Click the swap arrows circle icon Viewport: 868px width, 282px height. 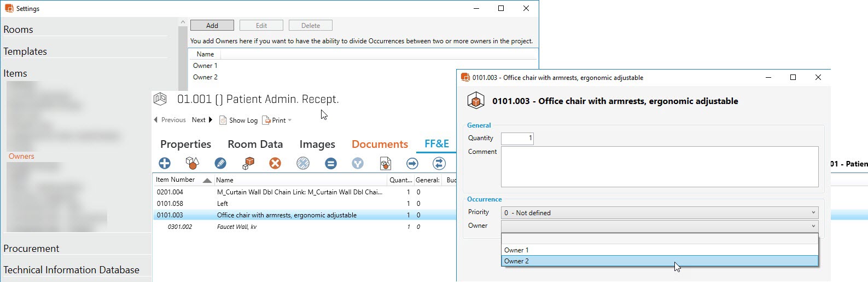click(x=439, y=163)
